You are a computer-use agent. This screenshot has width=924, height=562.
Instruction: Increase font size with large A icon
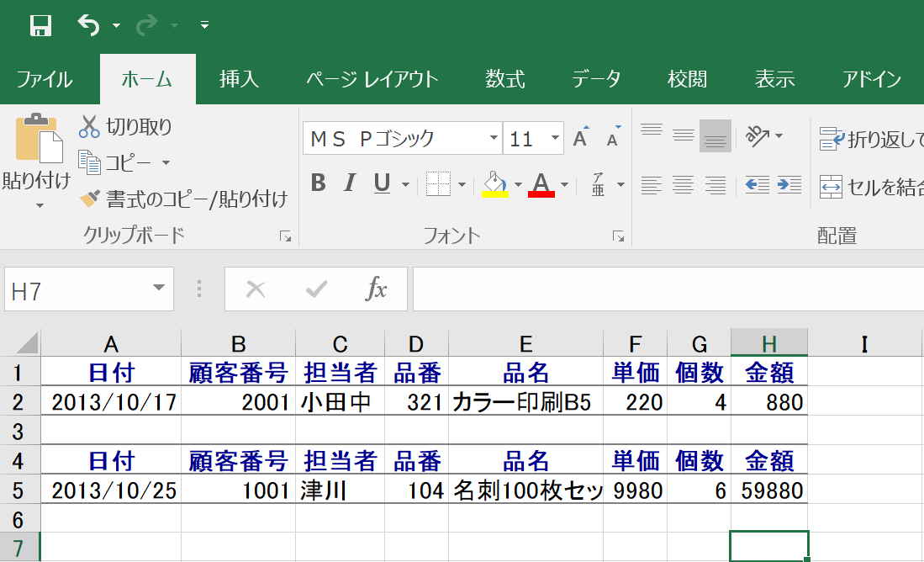pyautogui.click(x=580, y=138)
